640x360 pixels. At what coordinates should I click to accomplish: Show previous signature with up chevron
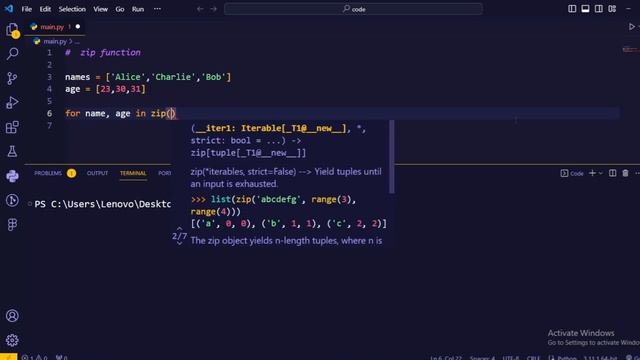tap(180, 229)
